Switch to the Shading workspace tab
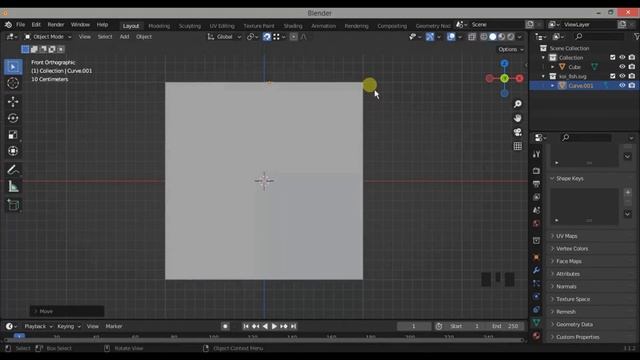640x360 pixels. pos(293,26)
